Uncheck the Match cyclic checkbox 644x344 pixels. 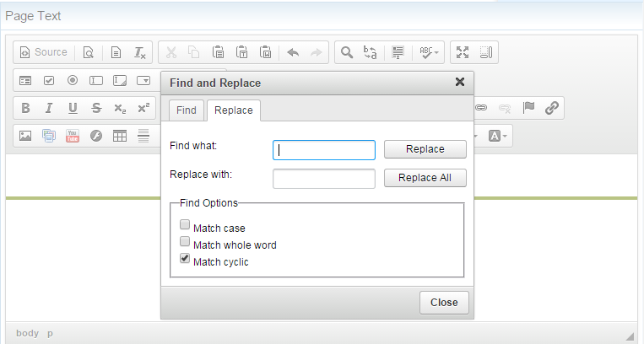(x=185, y=260)
